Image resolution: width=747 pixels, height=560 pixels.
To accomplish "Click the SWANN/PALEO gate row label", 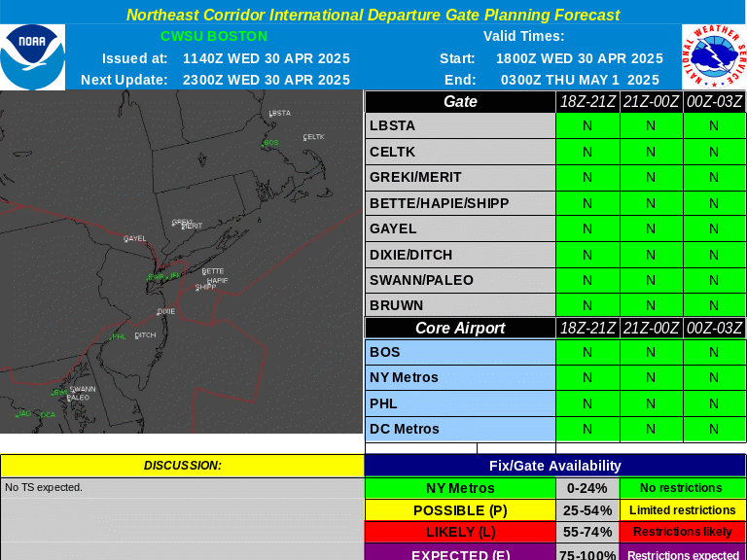I will (460, 280).
